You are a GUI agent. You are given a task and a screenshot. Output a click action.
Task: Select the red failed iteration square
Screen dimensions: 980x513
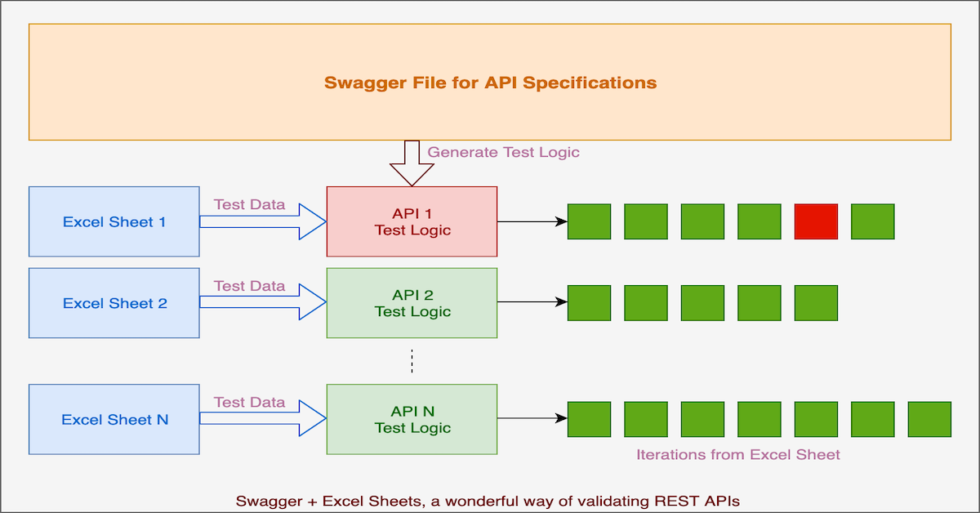point(816,221)
